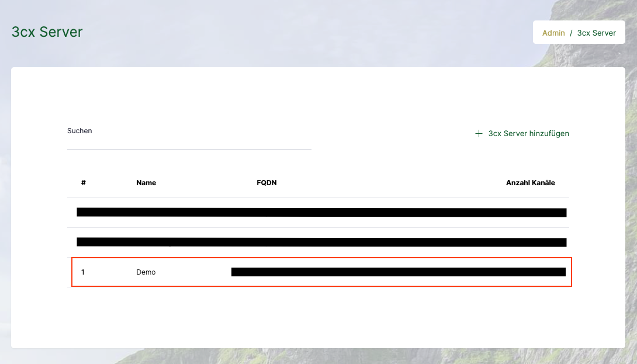Click the '#' column header

pos(83,182)
